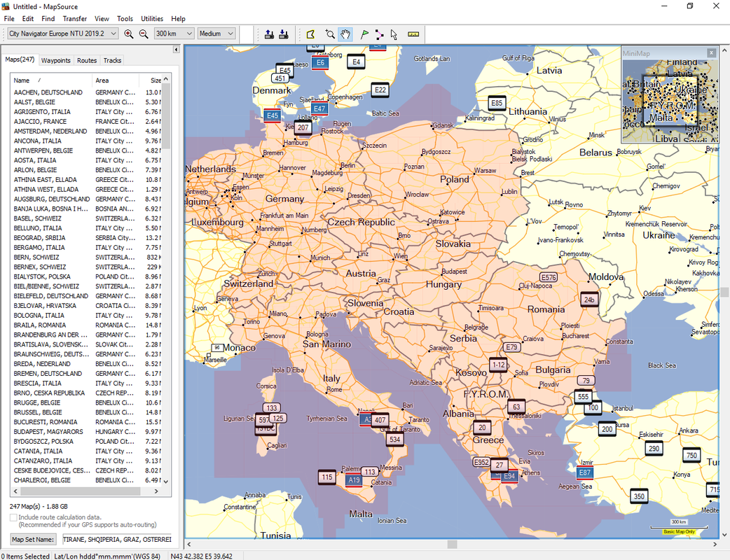Click the map list scroll down arrow
The image size is (730, 560).
(166, 482)
